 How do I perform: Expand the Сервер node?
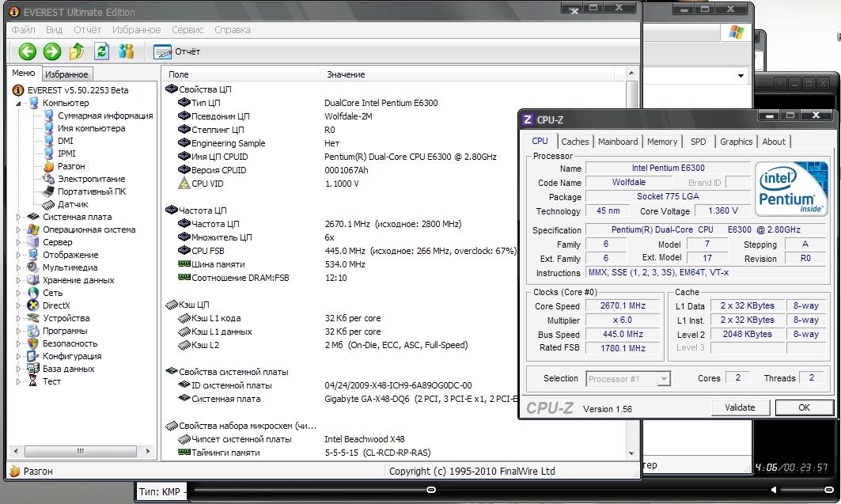(18, 242)
